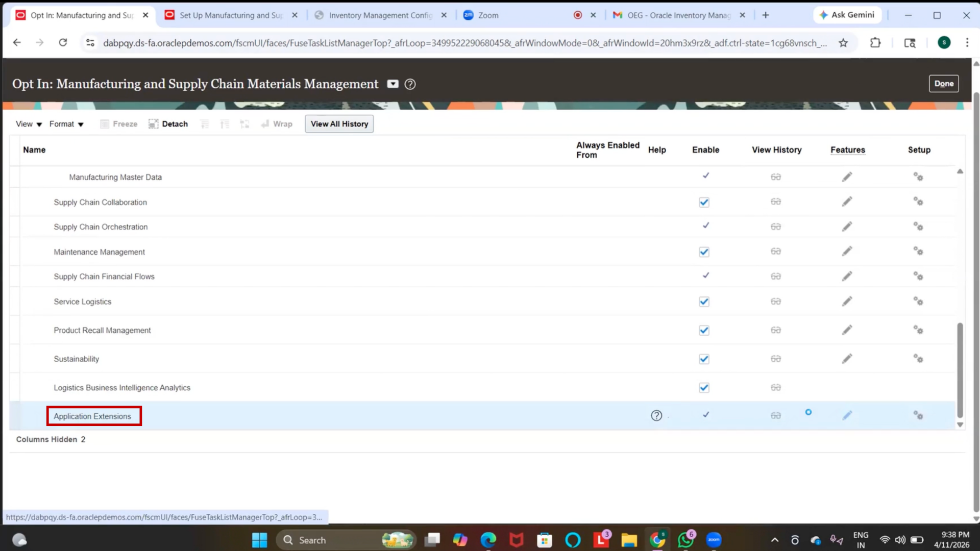Open WhatsApp from taskbar
Image resolution: width=980 pixels, height=551 pixels.
[685, 540]
